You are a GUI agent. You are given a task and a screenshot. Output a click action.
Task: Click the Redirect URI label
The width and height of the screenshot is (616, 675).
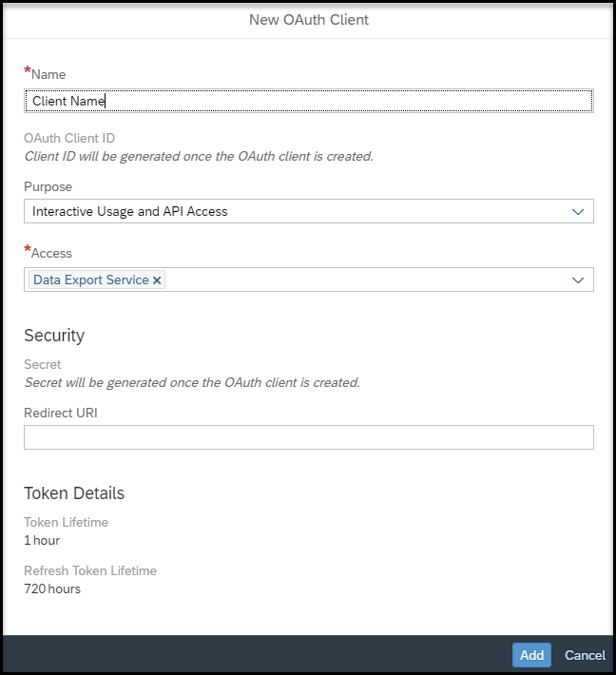[x=61, y=413]
